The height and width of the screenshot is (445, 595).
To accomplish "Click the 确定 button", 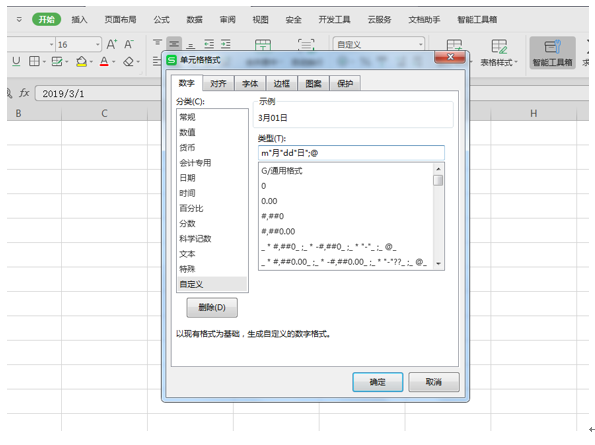I will [x=378, y=382].
